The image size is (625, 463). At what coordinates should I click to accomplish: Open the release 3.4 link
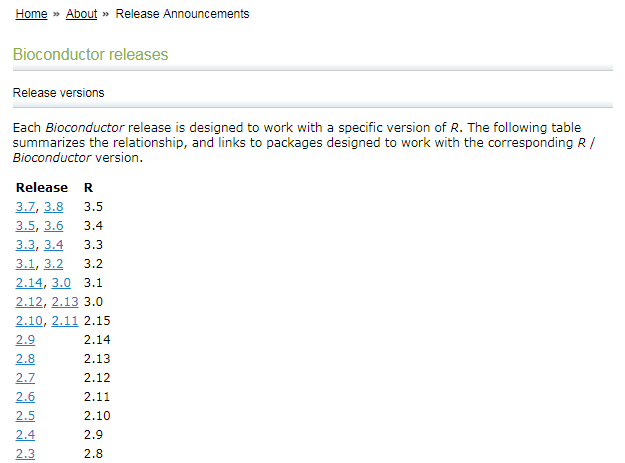53,245
